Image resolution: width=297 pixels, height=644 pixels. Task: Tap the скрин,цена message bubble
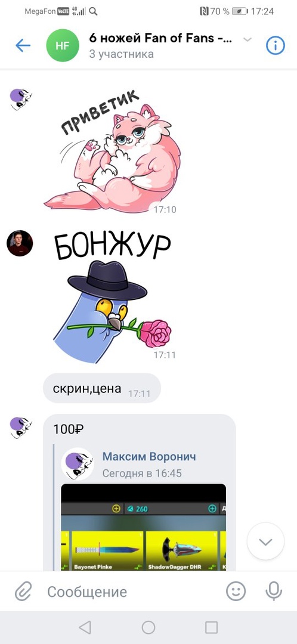[102, 388]
